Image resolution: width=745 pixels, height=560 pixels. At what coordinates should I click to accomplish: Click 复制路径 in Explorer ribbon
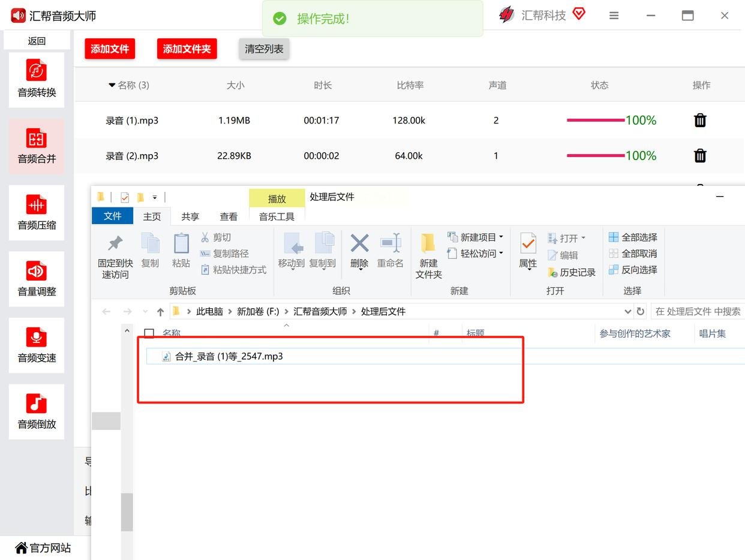224,254
